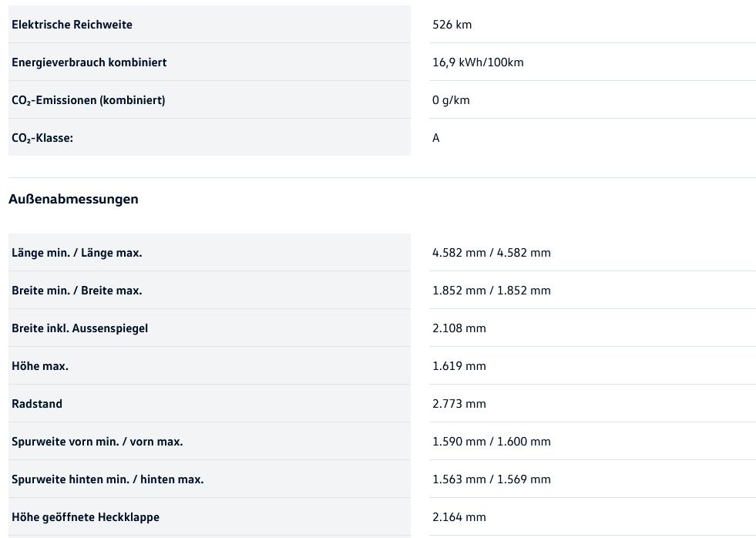Select the 0 g/km emissions value
The width and height of the screenshot is (756, 538).
[x=451, y=100]
